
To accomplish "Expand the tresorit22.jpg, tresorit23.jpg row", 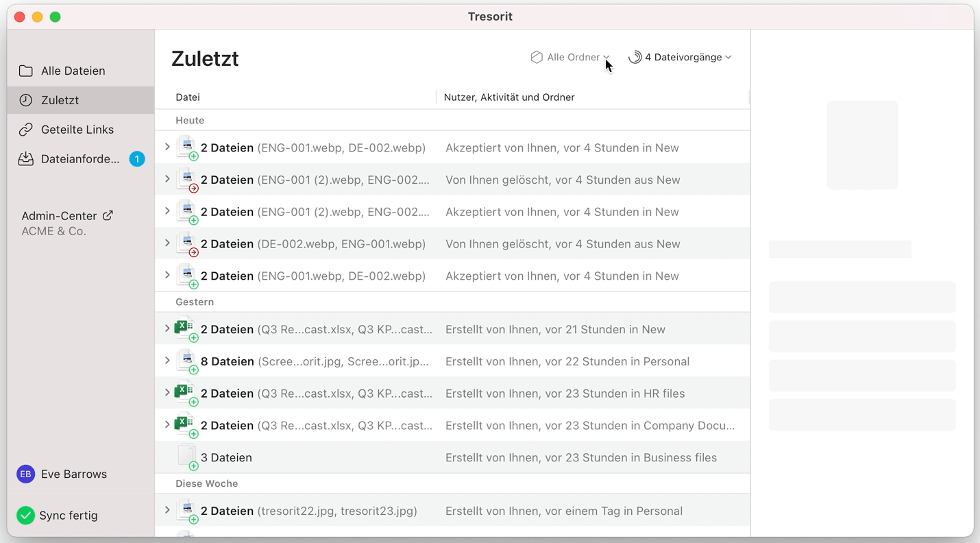I will (167, 510).
